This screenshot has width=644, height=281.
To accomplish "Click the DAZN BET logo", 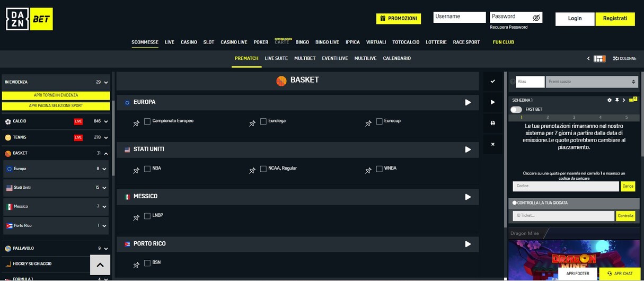I will [x=29, y=19].
